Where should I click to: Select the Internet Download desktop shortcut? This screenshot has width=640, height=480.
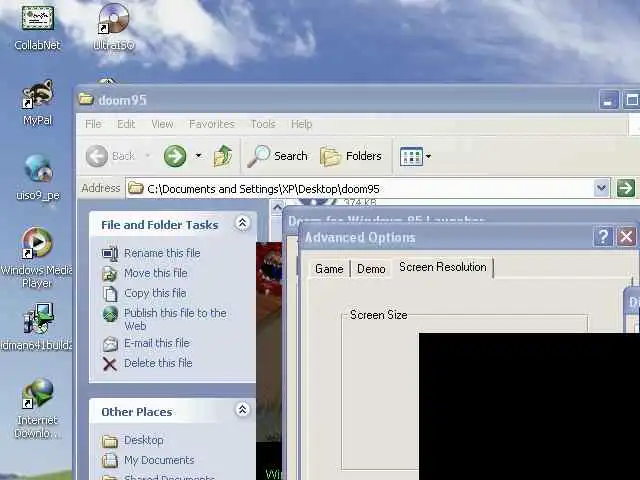click(37, 408)
